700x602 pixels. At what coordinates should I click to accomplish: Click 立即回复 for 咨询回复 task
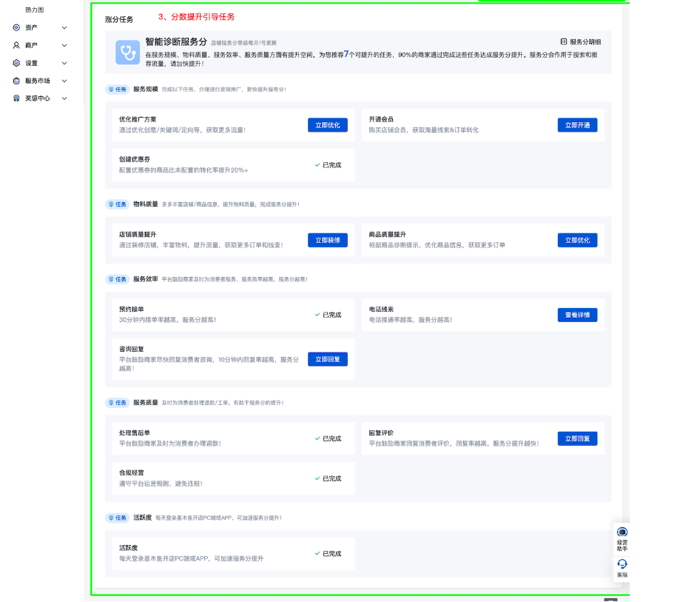pyautogui.click(x=327, y=359)
